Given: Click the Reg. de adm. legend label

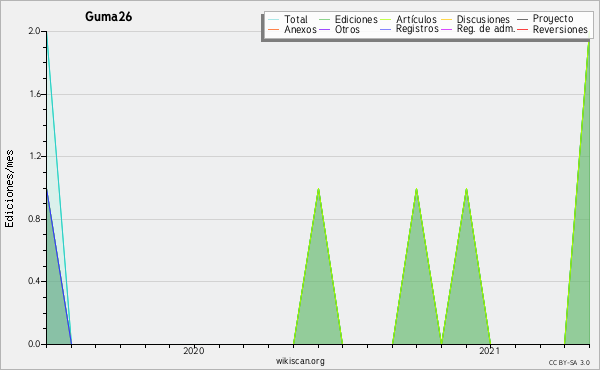Looking at the screenshot, I should coord(486,29).
